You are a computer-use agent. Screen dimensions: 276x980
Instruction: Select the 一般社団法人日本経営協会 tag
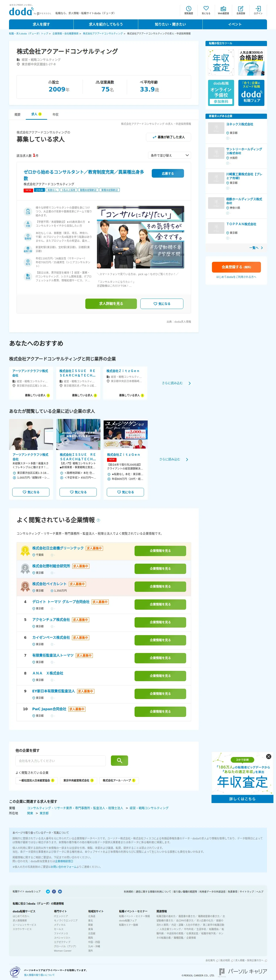click(37, 780)
